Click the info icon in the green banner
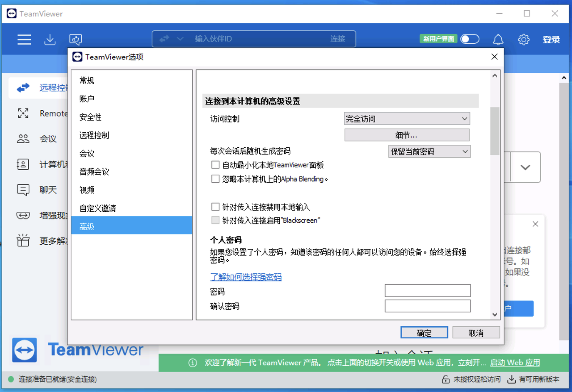Image resolution: width=572 pixels, height=392 pixels. coord(192,363)
